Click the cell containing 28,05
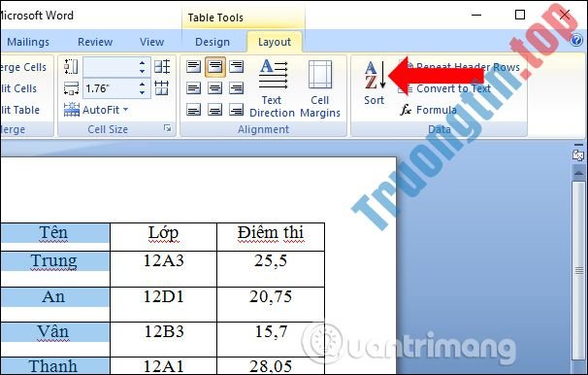This screenshot has height=375, width=588. 271,366
